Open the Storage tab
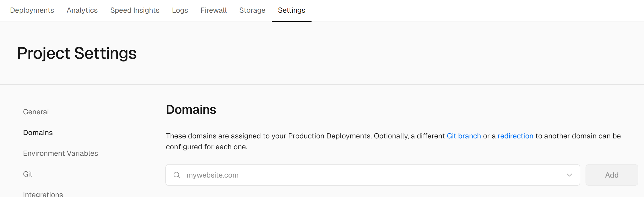The image size is (644, 197). [252, 10]
